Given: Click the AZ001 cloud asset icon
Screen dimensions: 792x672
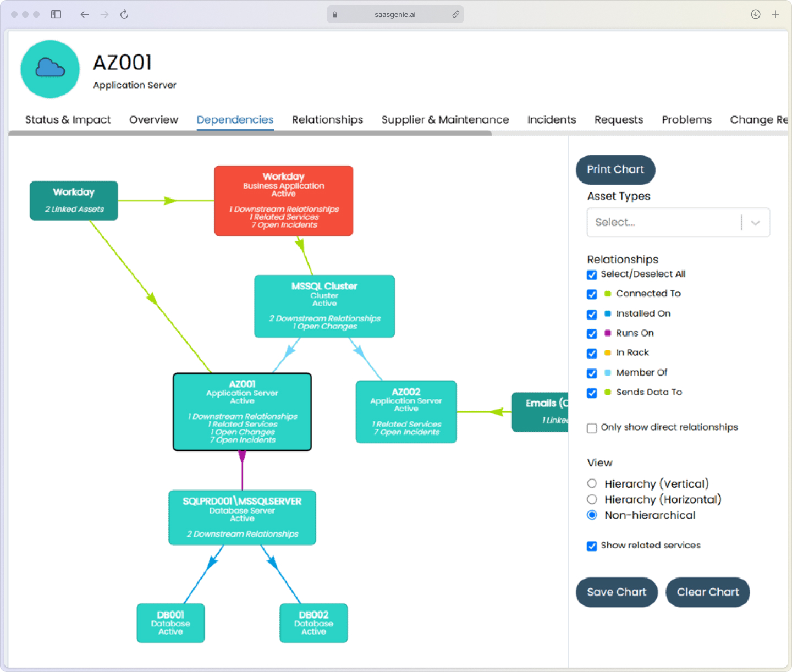Looking at the screenshot, I should (50, 69).
